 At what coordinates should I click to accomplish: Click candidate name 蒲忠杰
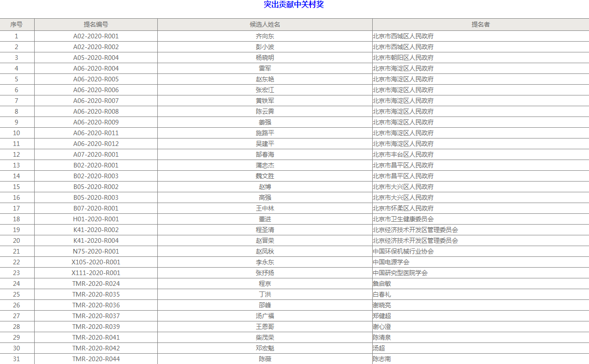click(265, 165)
